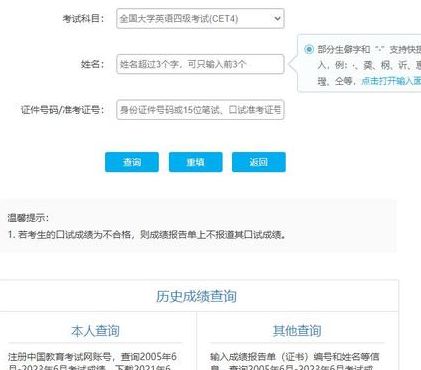This screenshot has width=421, height=370.
Task: Focus the 姓名 name input field
Action: [200, 64]
